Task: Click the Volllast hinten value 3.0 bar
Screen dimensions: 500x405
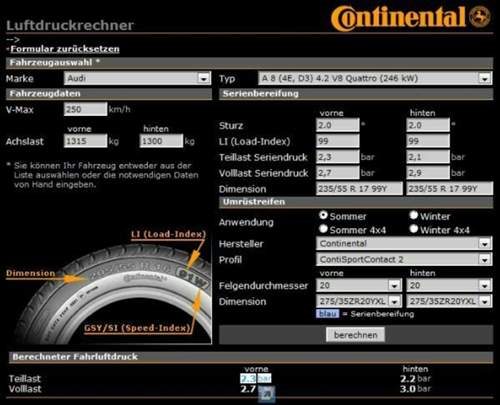Action: pyautogui.click(x=415, y=389)
